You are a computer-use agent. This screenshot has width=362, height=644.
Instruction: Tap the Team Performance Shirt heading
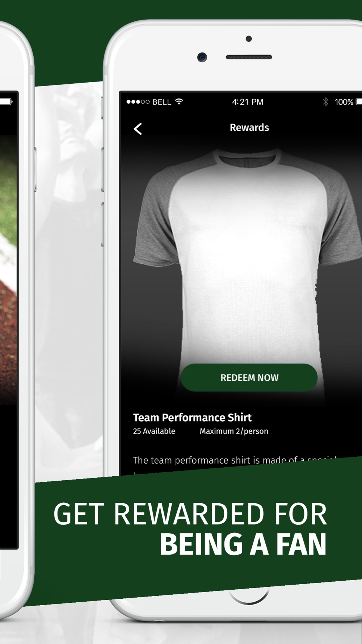point(192,417)
